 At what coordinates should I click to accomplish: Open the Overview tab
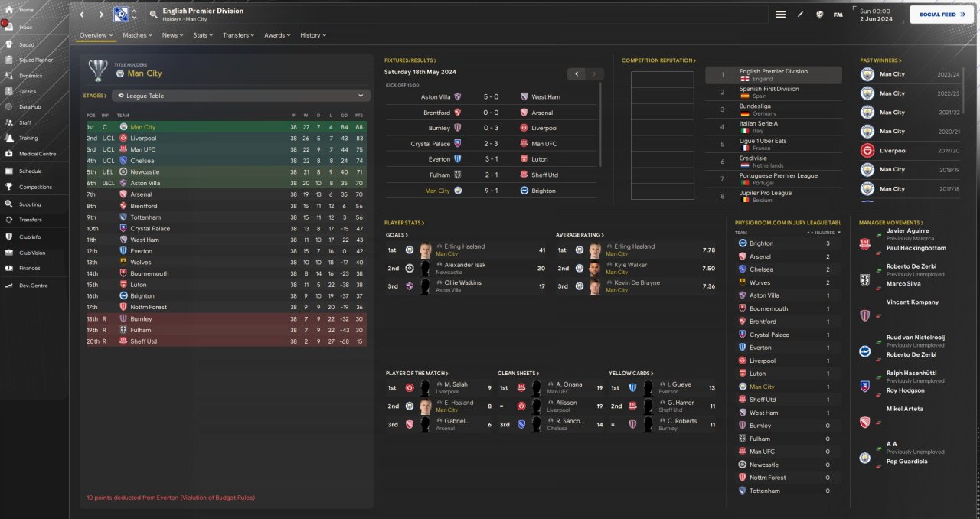pyautogui.click(x=96, y=35)
